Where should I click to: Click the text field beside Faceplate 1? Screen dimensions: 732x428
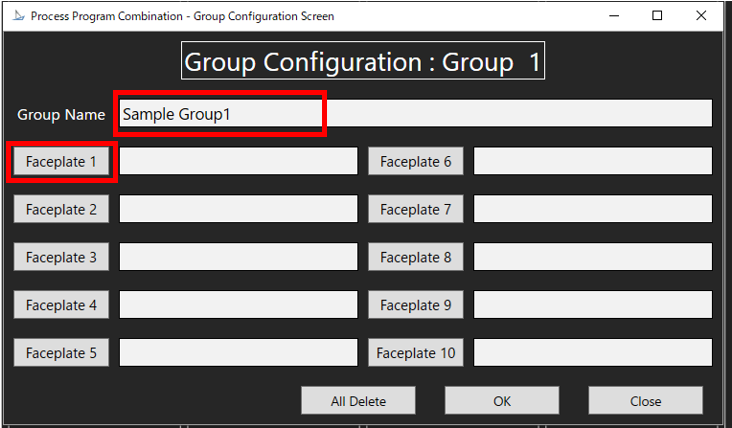point(238,162)
